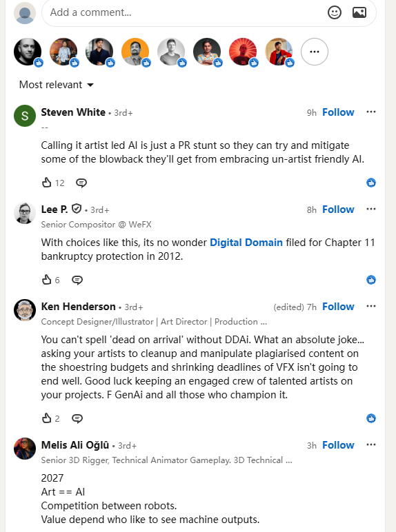This screenshot has height=532, width=396.
Task: Open Most relevant sort dropdown
Action: (57, 85)
